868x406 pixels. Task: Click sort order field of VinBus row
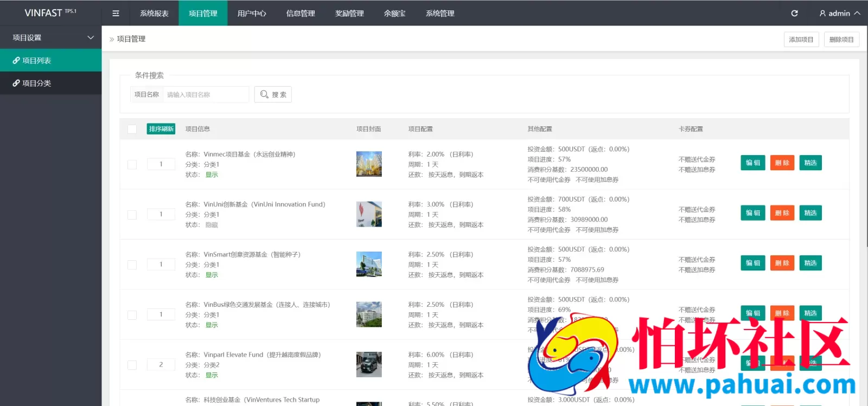161,314
